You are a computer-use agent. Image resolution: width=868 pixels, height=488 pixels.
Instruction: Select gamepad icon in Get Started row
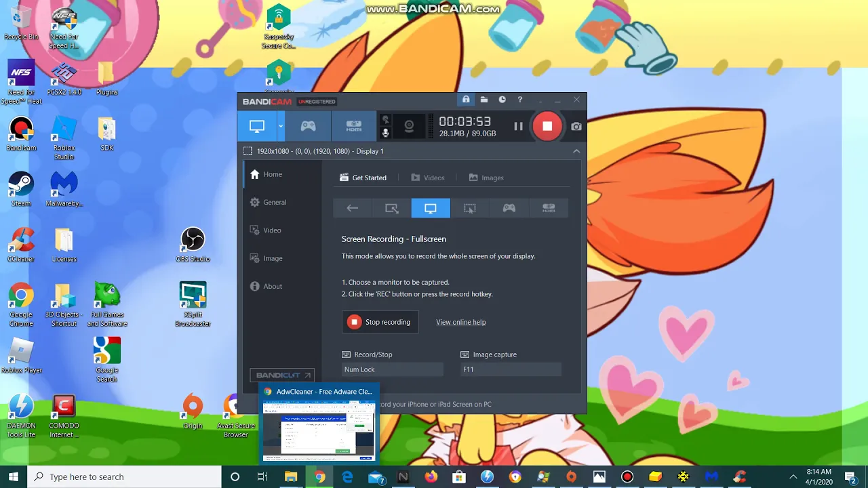click(x=509, y=208)
